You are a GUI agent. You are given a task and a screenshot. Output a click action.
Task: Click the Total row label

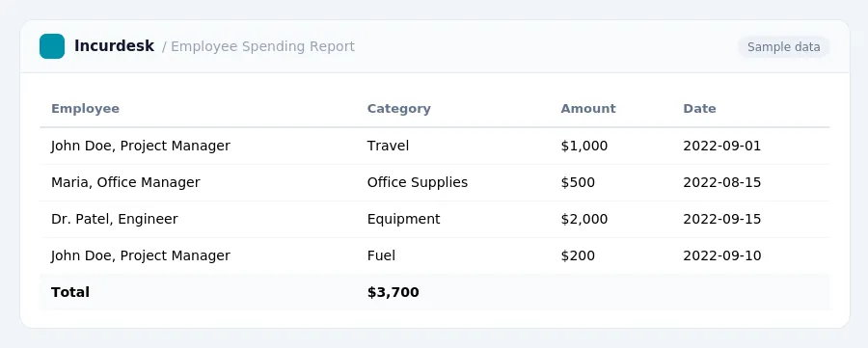(70, 292)
